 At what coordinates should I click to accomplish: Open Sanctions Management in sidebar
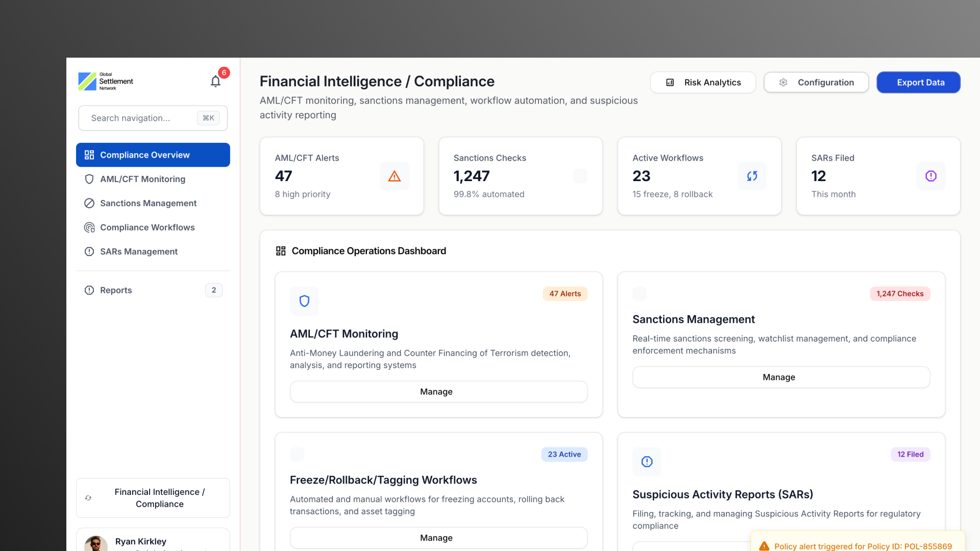pyautogui.click(x=148, y=203)
